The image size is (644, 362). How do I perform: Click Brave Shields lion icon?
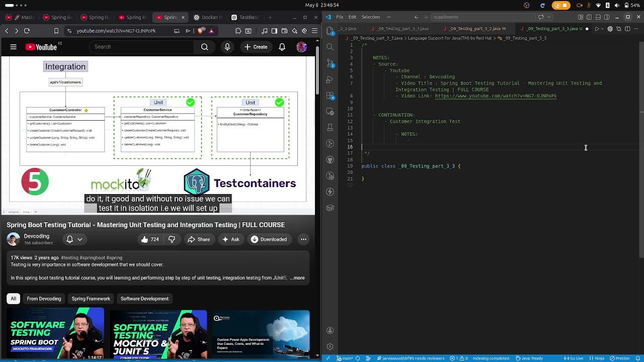(x=201, y=31)
